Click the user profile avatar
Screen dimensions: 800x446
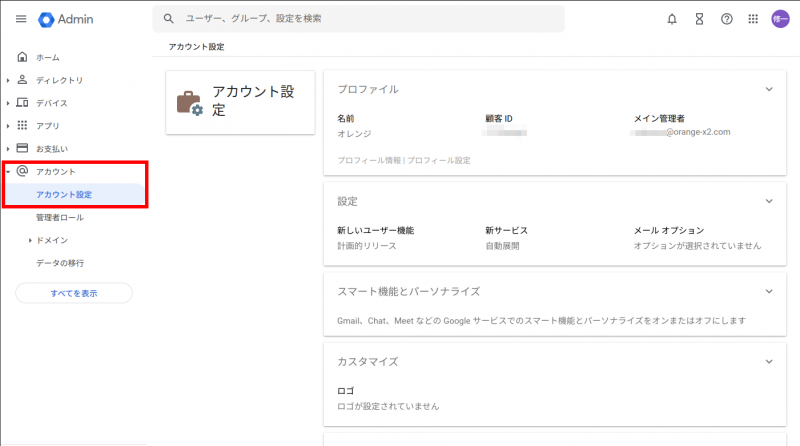pos(781,19)
